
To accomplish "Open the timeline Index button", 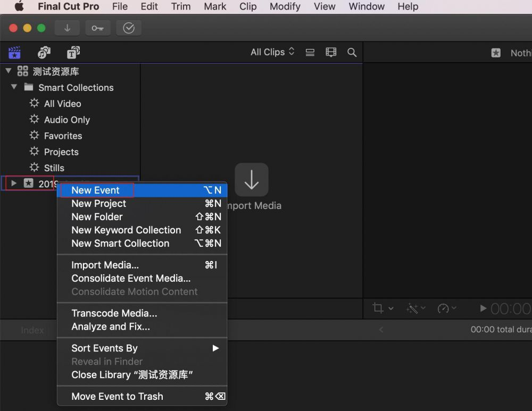I will pyautogui.click(x=32, y=330).
